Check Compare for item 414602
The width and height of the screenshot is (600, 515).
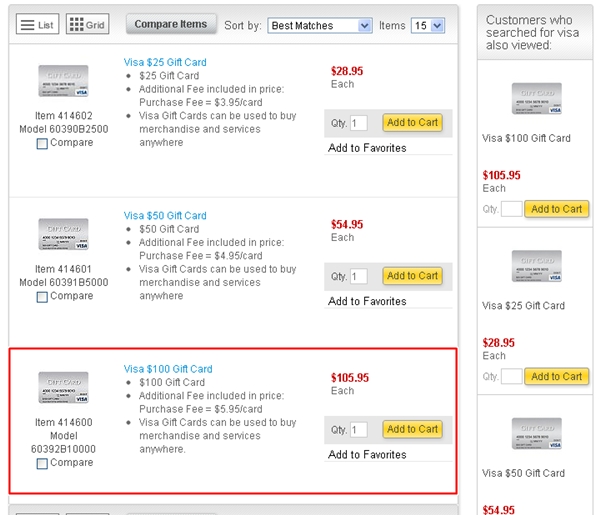[x=42, y=143]
